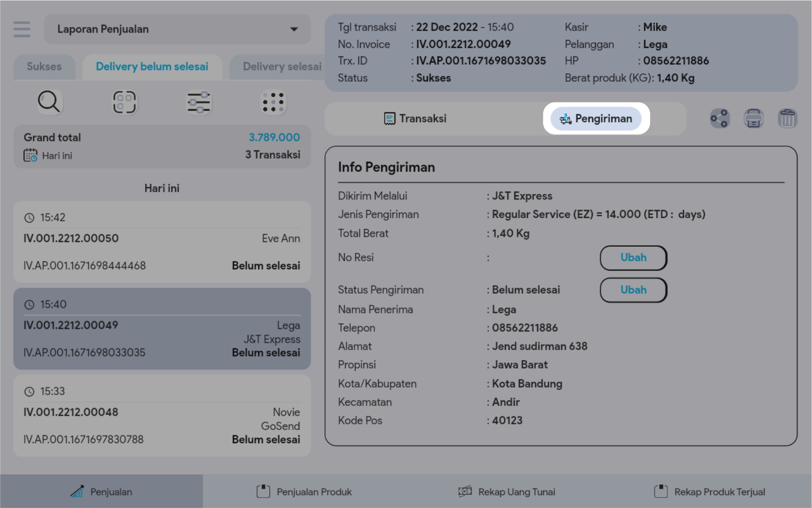This screenshot has height=508, width=812.
Task: Go to Rekap Uang Tunai report
Action: pos(507,492)
